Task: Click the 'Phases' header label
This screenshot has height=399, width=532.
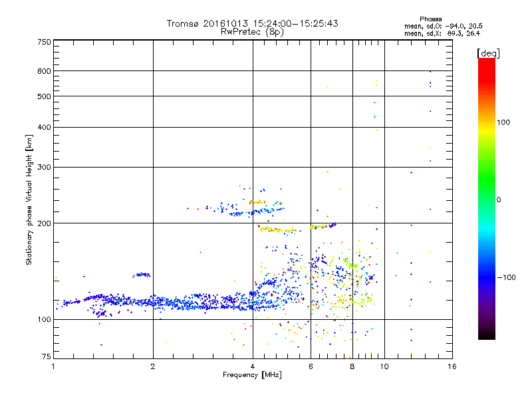Action: 430,19
